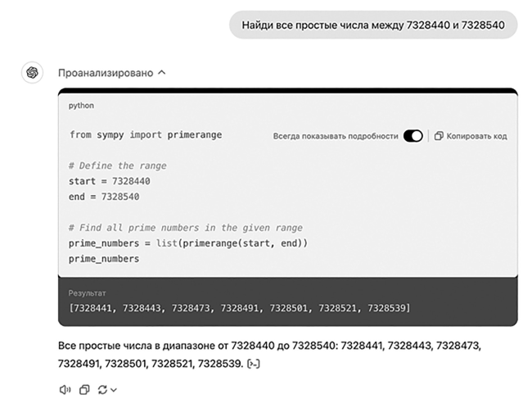Click the start = 7328440 code line

pos(109,181)
